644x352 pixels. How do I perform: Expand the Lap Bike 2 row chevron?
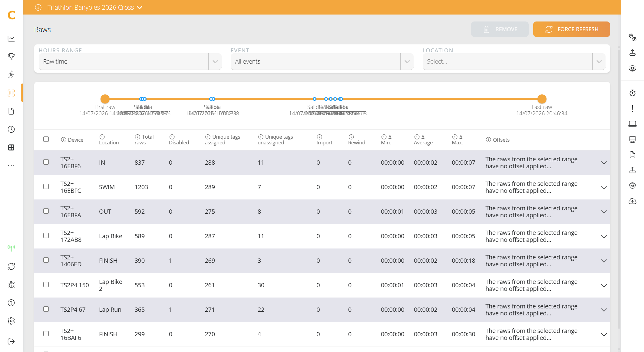(604, 285)
